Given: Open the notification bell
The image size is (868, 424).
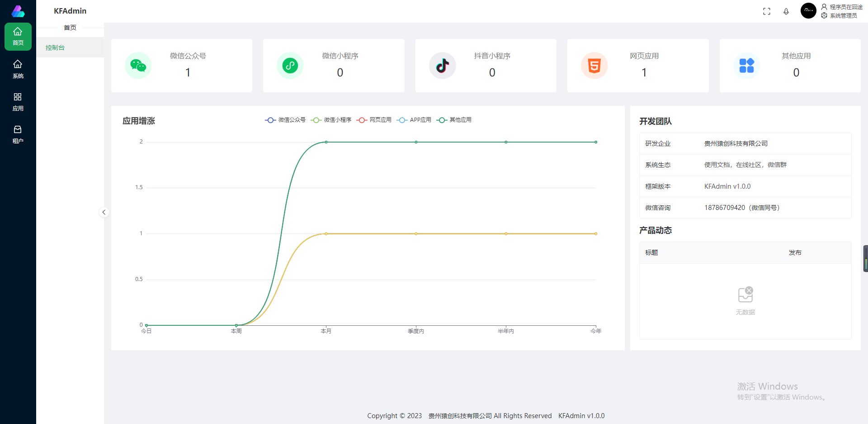Looking at the screenshot, I should [x=786, y=11].
